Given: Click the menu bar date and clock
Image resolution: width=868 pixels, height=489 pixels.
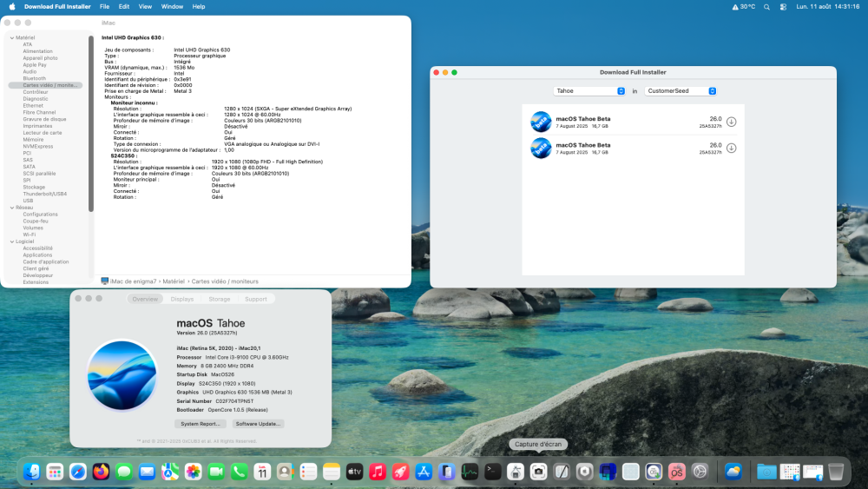Looking at the screenshot, I should [x=827, y=7].
